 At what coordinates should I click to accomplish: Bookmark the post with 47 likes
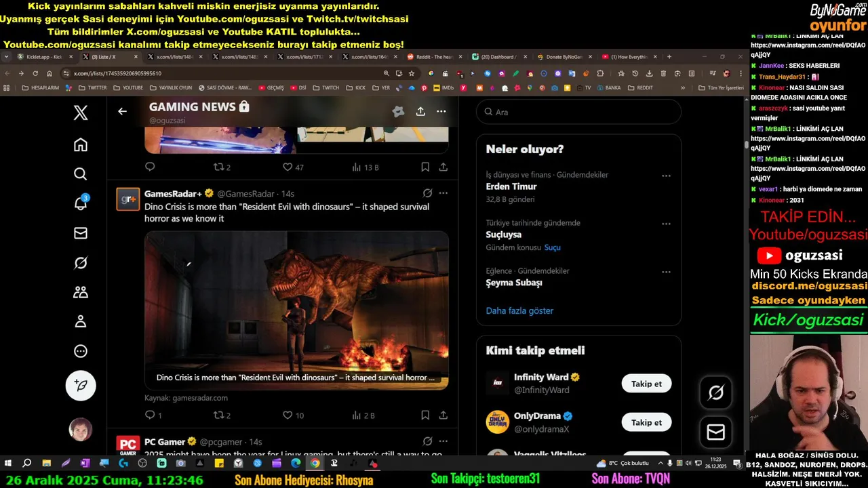(425, 167)
